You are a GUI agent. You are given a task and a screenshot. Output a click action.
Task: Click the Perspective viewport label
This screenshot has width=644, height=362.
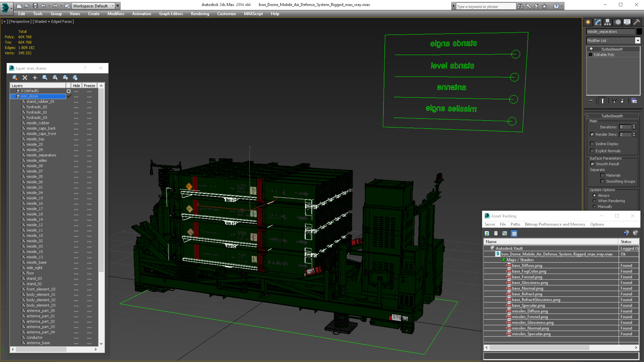(x=20, y=21)
